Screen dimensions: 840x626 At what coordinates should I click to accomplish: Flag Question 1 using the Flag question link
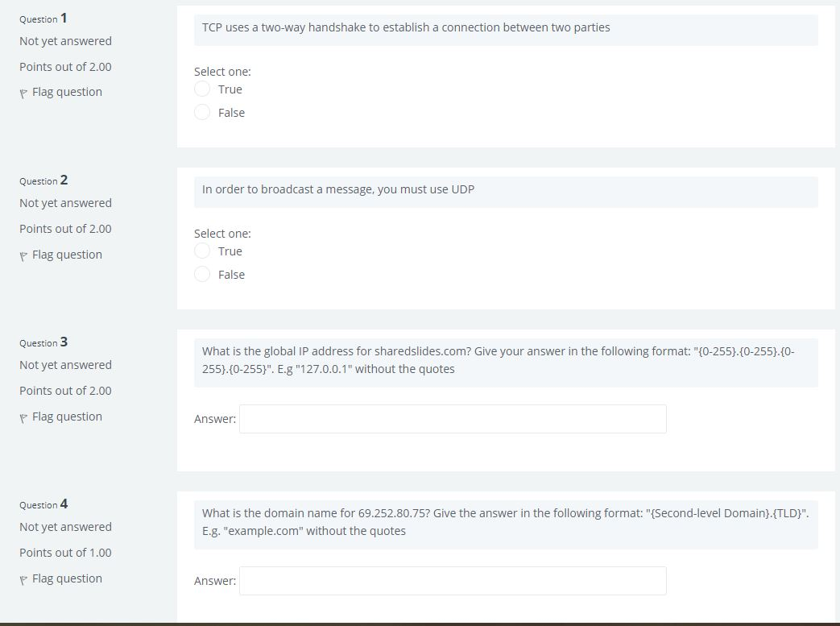(67, 92)
